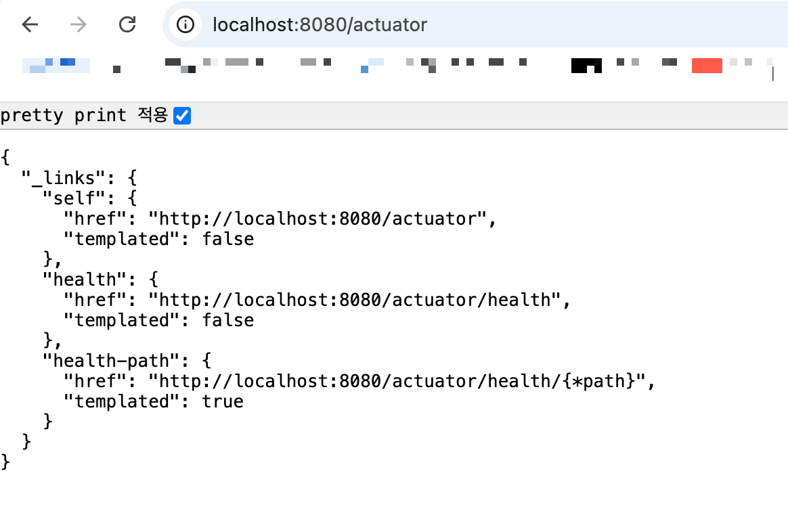Select the templated "true" value
The image size is (788, 532).
click(x=223, y=401)
